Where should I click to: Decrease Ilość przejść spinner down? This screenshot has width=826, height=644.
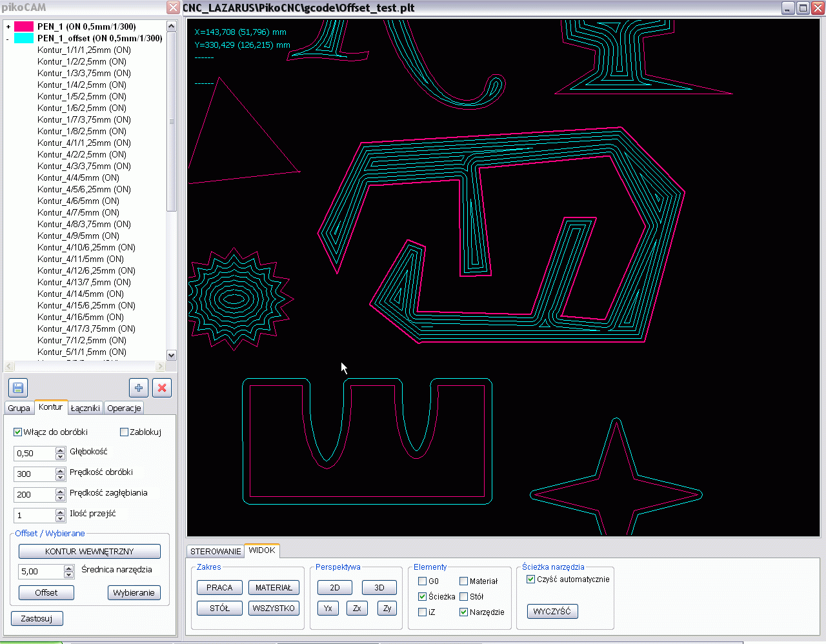(60, 519)
